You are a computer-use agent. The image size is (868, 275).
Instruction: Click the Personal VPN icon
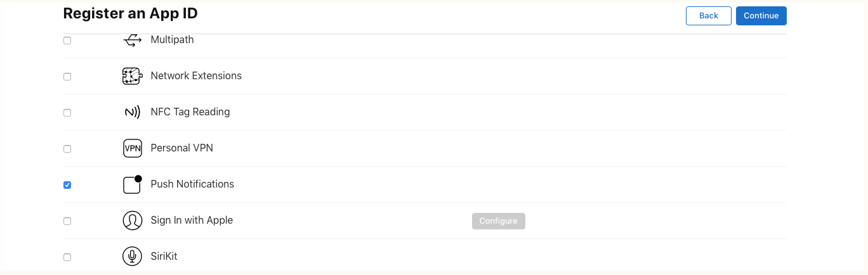pos(132,148)
